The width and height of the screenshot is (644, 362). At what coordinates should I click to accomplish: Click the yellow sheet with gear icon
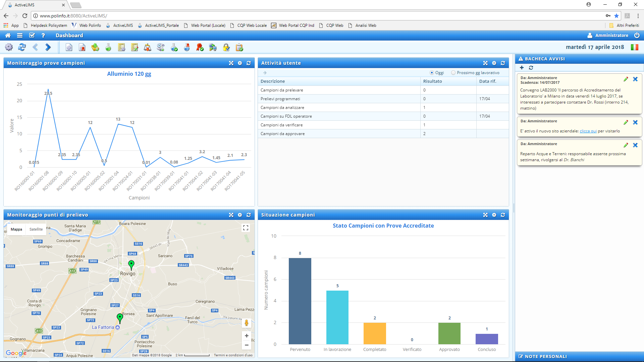[x=121, y=48]
